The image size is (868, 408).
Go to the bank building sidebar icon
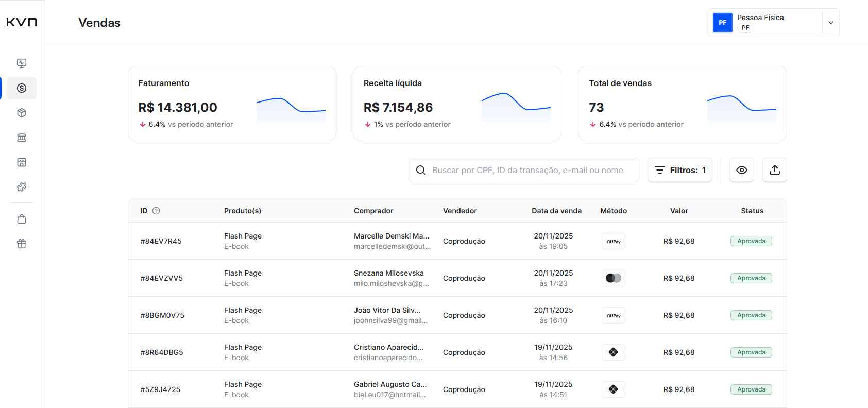[22, 138]
